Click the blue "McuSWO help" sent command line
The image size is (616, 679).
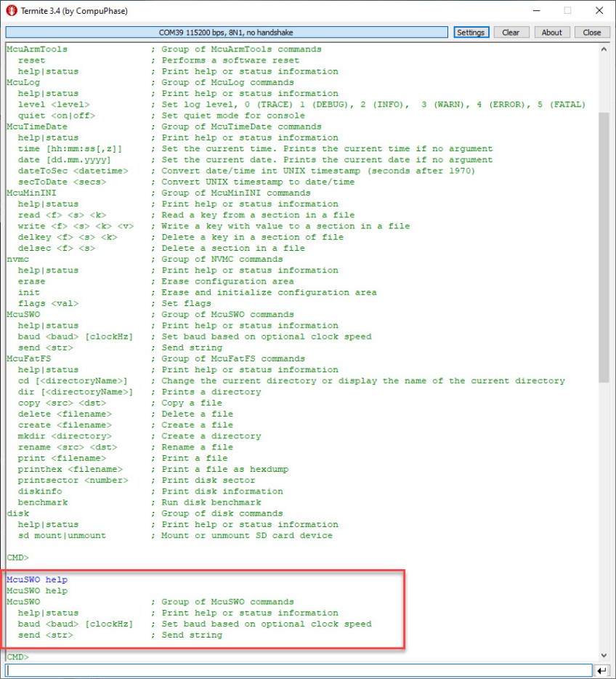[x=37, y=580]
